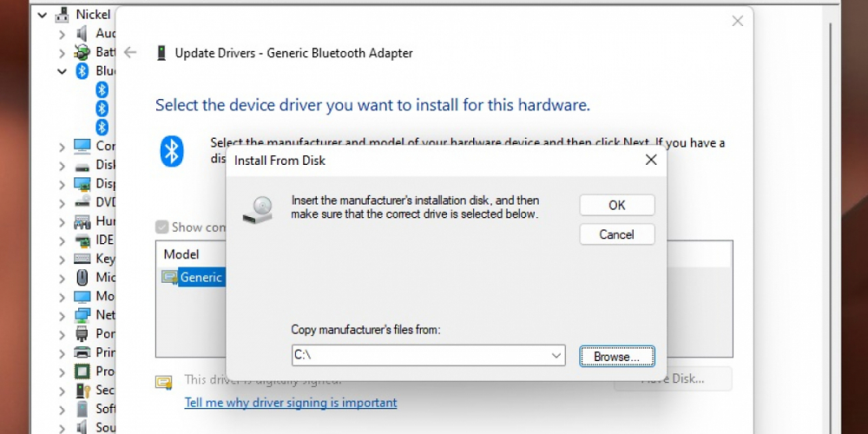Select the Mice category mouse icon

pyautogui.click(x=82, y=278)
